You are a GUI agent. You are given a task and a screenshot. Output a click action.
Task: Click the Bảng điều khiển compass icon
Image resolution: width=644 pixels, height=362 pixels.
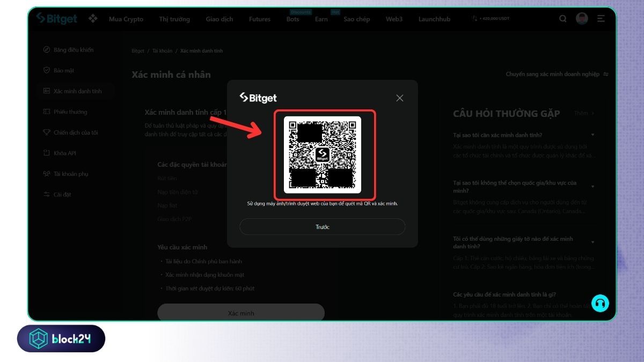[x=47, y=50]
